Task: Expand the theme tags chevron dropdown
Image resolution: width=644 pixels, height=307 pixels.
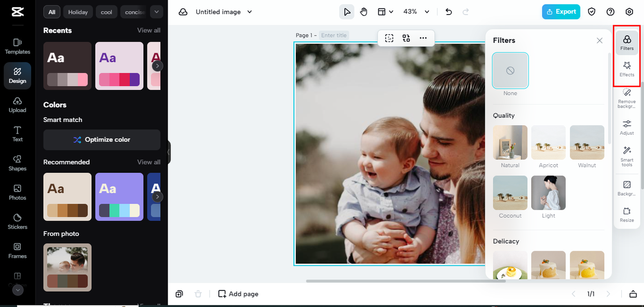Action: [x=156, y=12]
